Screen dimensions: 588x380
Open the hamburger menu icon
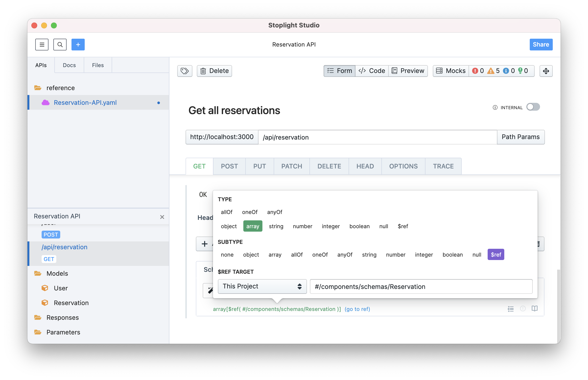click(42, 44)
